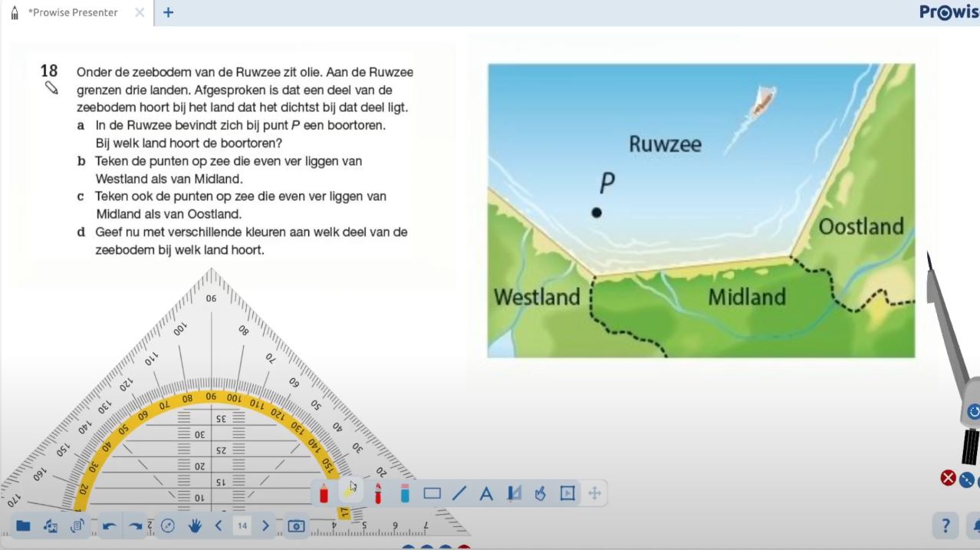Select the yellow highlighter tool
Viewport: 980px width, 550px height.
click(350, 492)
